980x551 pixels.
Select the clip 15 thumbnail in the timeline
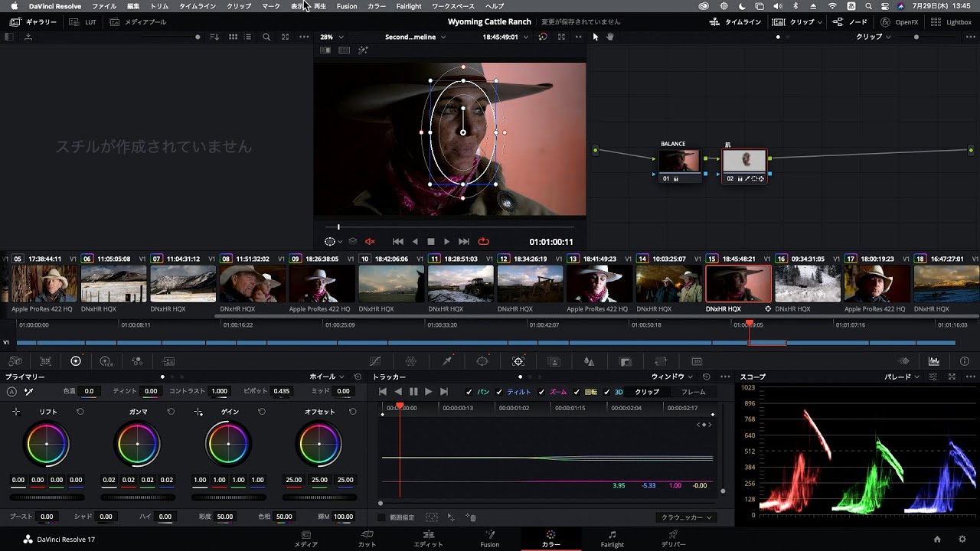740,283
